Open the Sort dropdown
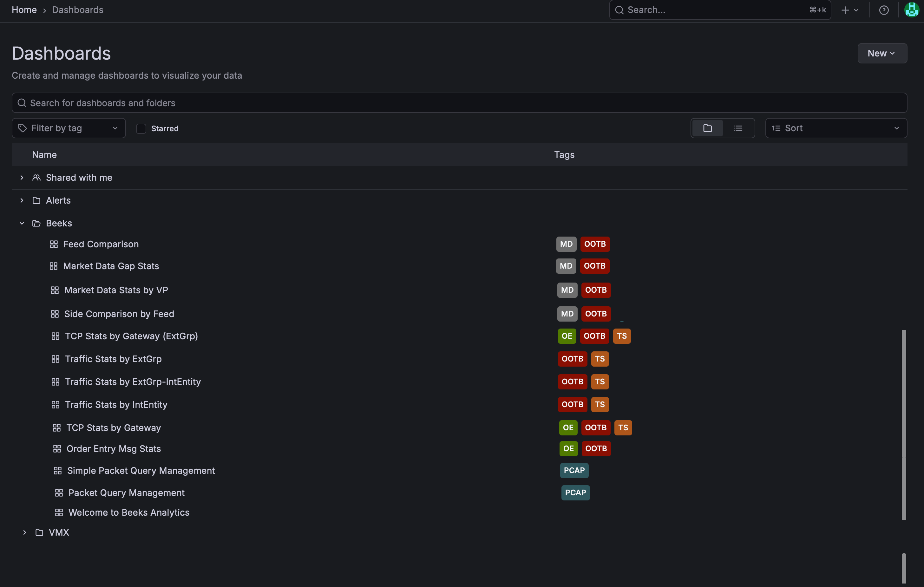 pyautogui.click(x=836, y=128)
